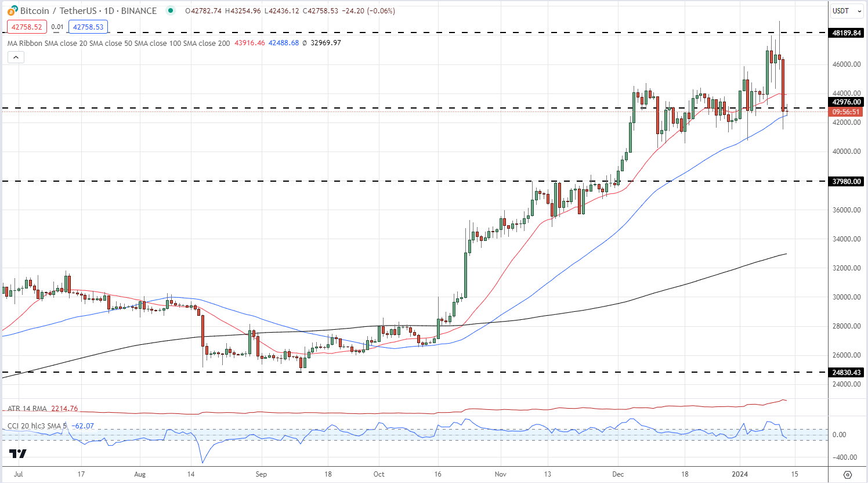
Task: Click the -400.00 CCI axis label
Action: 844,457
